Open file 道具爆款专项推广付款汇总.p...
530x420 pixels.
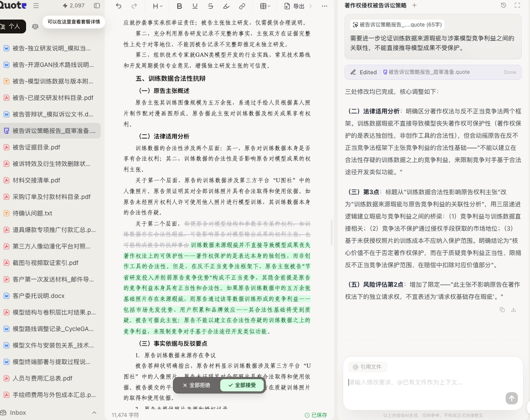coord(50,230)
